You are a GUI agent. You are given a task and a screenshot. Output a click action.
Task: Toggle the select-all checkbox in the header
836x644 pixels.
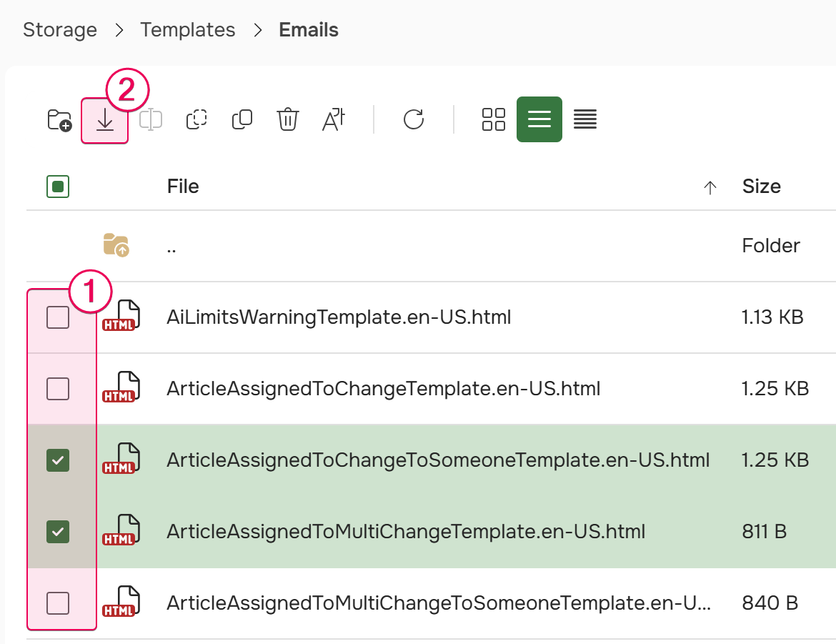pyautogui.click(x=58, y=187)
